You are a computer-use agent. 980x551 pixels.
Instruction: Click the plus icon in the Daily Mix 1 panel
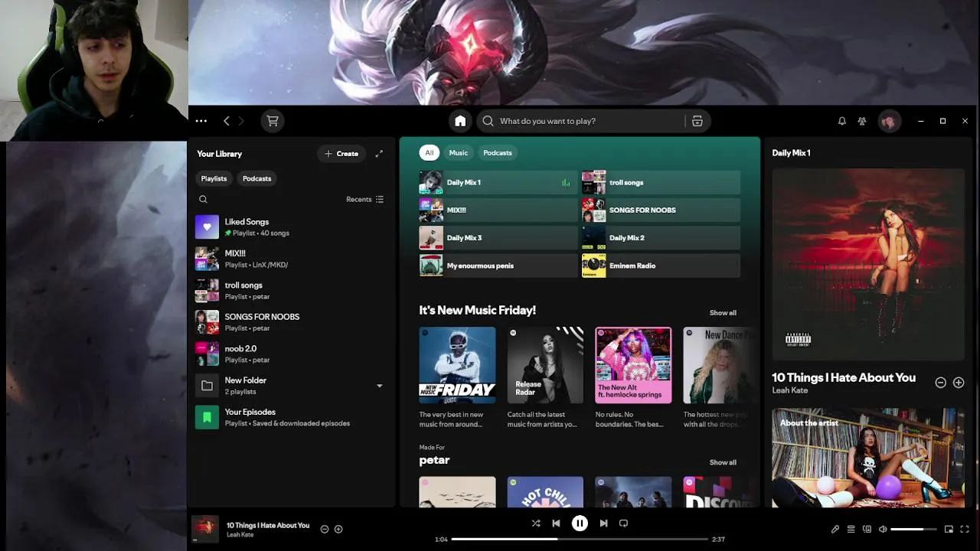click(959, 383)
